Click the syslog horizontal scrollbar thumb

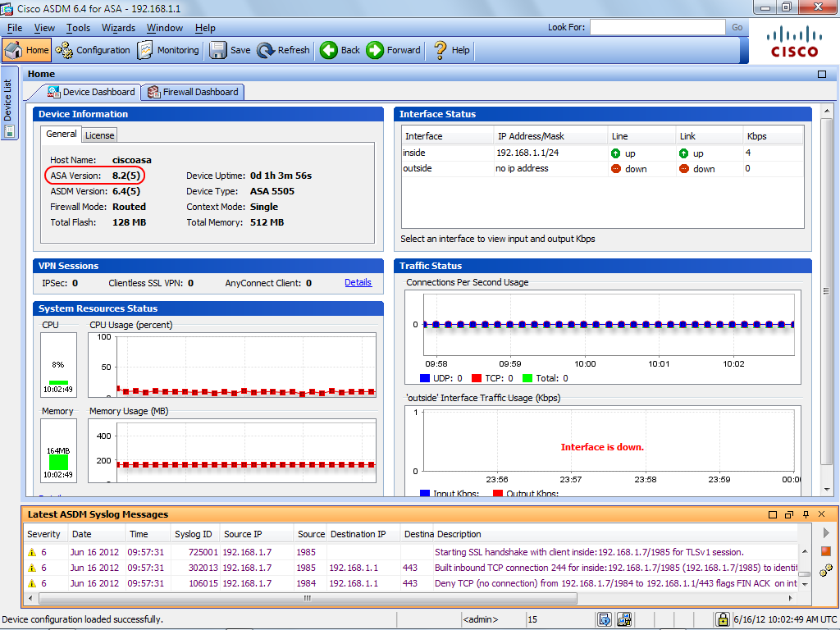[308, 598]
